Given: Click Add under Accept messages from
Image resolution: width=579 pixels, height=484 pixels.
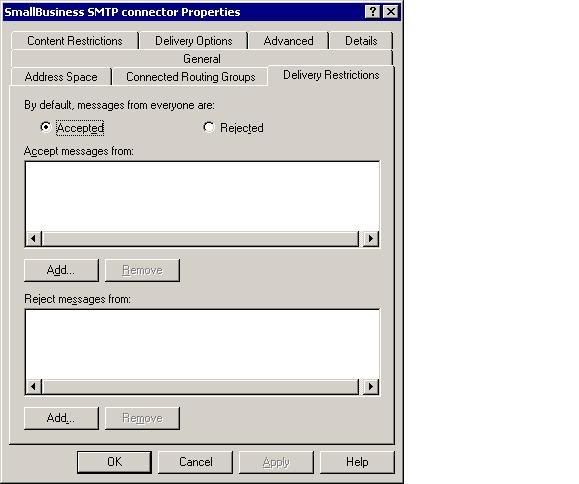Looking at the screenshot, I should (x=61, y=270).
